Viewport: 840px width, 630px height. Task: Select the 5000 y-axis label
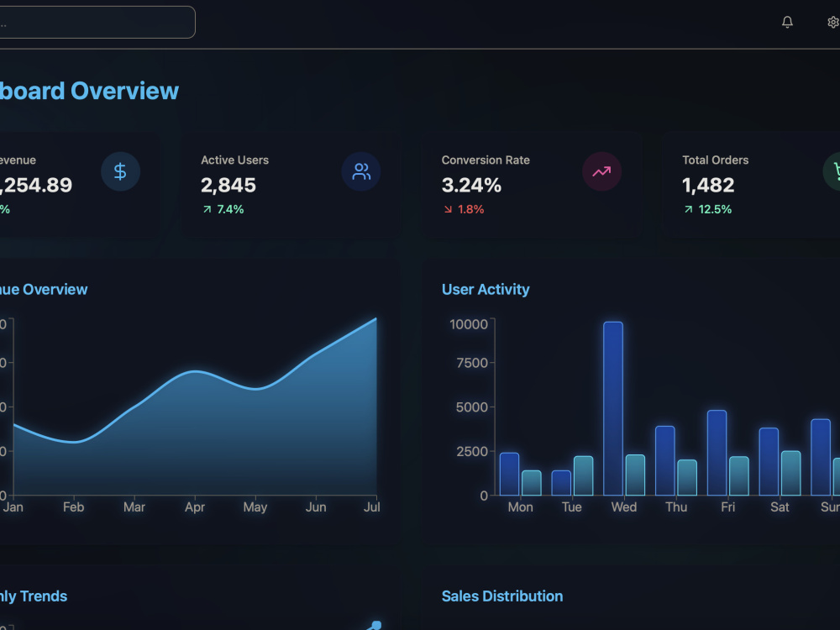472,407
